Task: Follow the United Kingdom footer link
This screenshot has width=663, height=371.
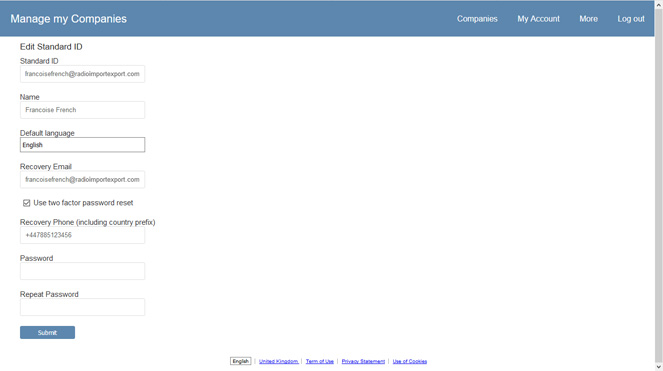Action: (x=279, y=361)
